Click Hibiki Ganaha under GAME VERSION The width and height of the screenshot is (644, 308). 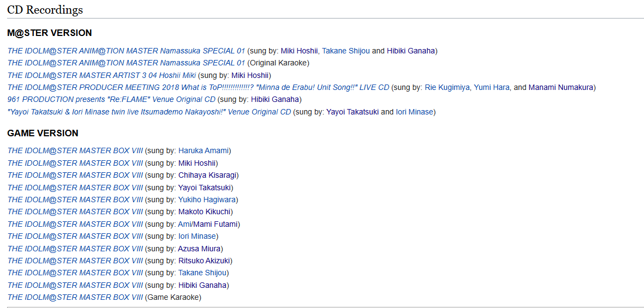point(202,285)
